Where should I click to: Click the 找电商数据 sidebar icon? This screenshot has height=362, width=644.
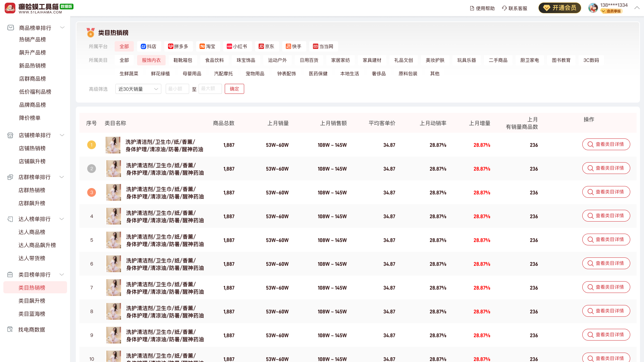click(x=10, y=329)
